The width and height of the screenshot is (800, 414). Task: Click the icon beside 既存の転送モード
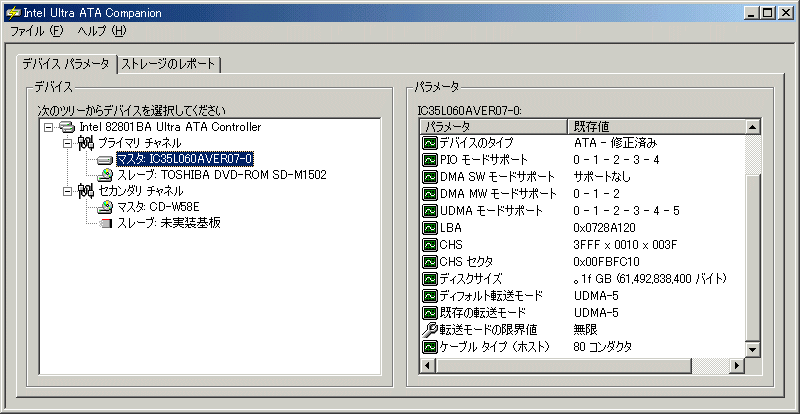click(430, 312)
